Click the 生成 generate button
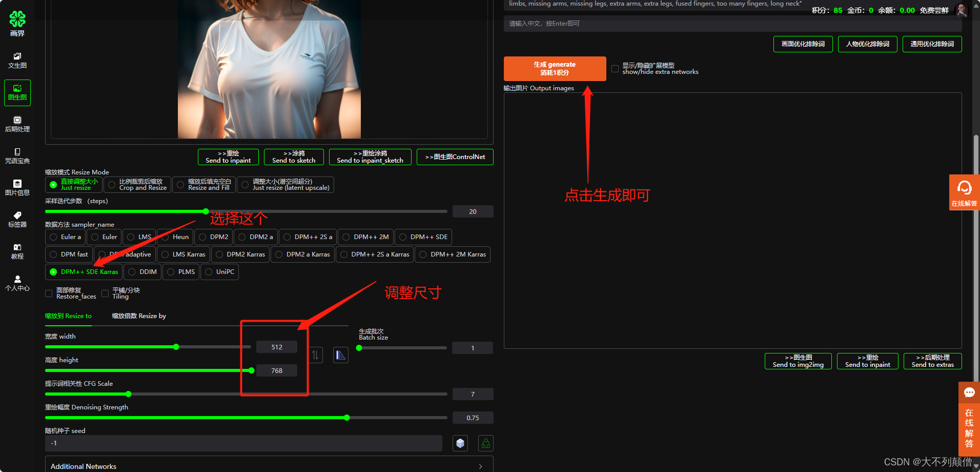Image resolution: width=980 pixels, height=472 pixels. click(555, 68)
